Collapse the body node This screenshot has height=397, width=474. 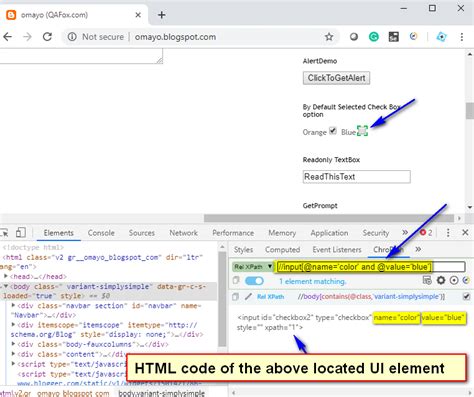[6, 286]
